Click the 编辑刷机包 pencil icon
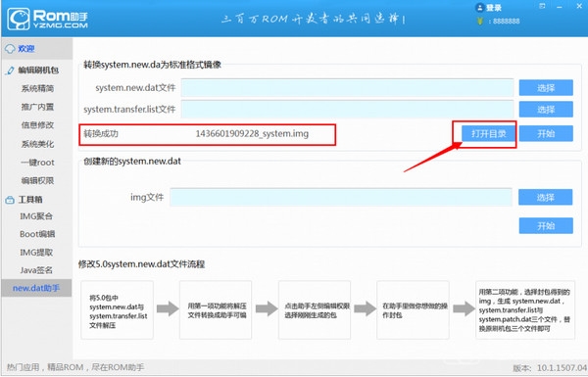The image size is (588, 377). pyautogui.click(x=10, y=71)
